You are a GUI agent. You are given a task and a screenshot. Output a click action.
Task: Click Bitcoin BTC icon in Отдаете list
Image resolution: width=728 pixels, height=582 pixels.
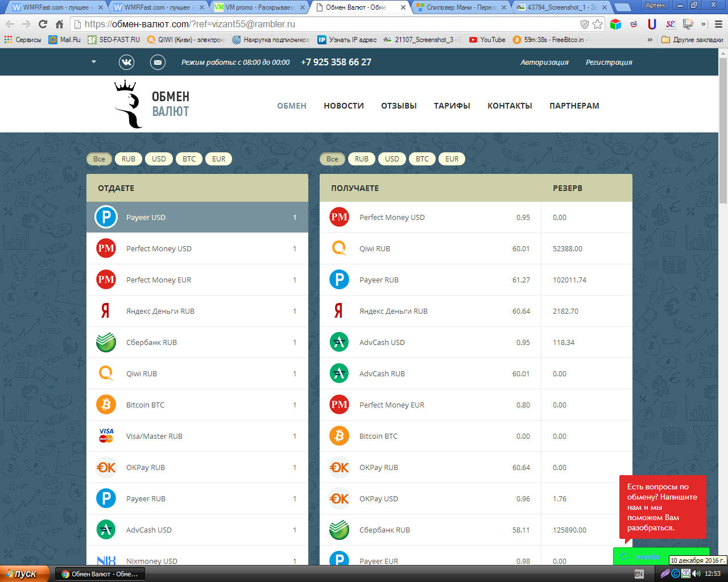pos(106,405)
